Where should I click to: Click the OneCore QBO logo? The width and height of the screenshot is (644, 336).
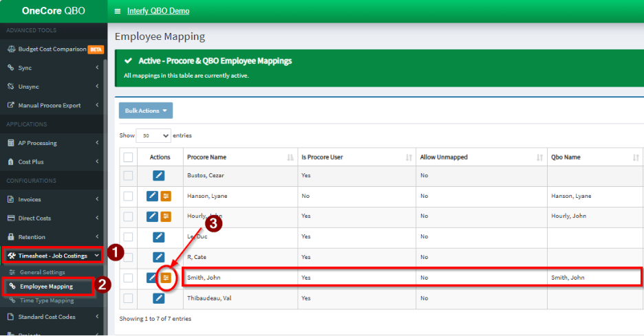(x=54, y=11)
